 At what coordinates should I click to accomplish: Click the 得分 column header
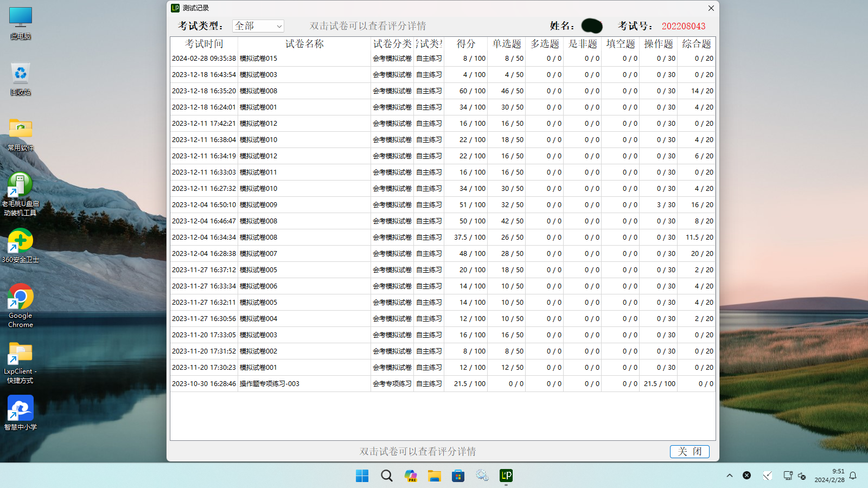[465, 44]
